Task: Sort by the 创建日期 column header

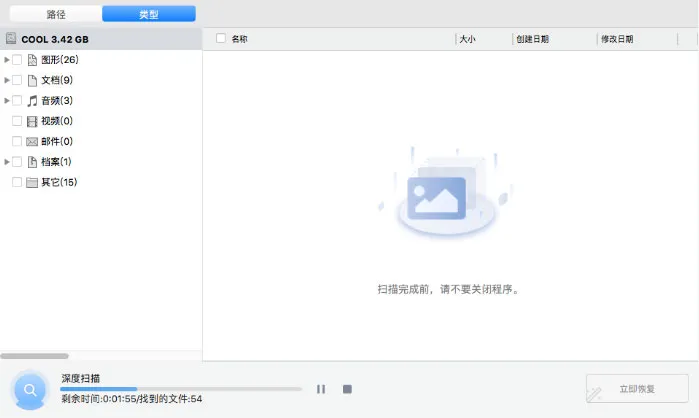Action: 533,39
